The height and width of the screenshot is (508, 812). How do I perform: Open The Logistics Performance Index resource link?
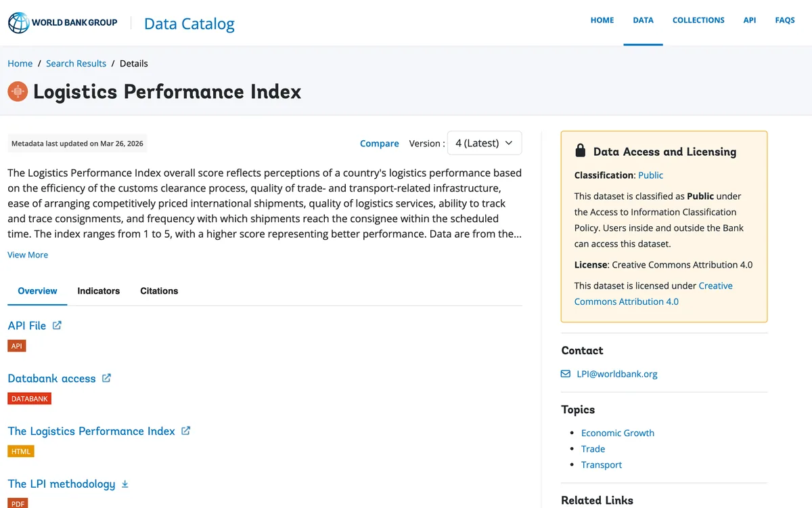pyautogui.click(x=91, y=431)
